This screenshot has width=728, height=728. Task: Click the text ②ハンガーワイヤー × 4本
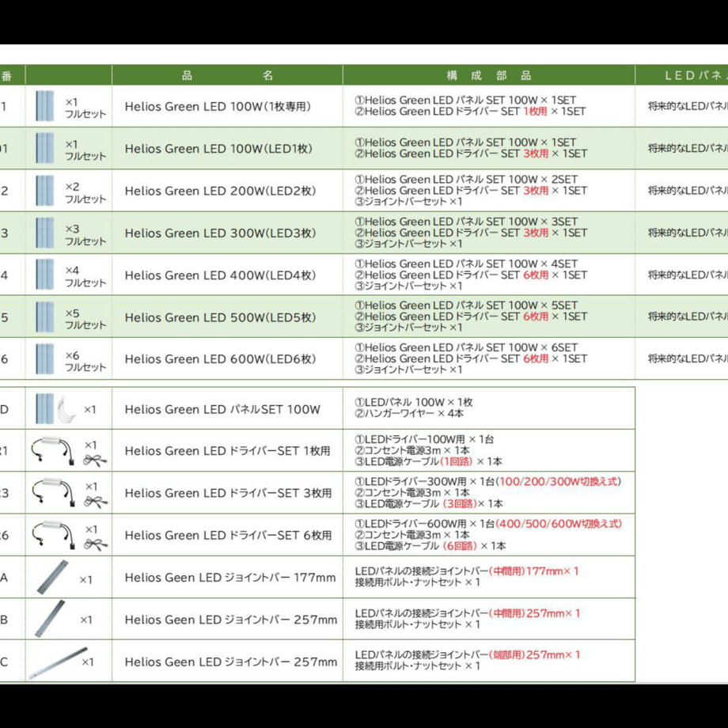pyautogui.click(x=409, y=413)
